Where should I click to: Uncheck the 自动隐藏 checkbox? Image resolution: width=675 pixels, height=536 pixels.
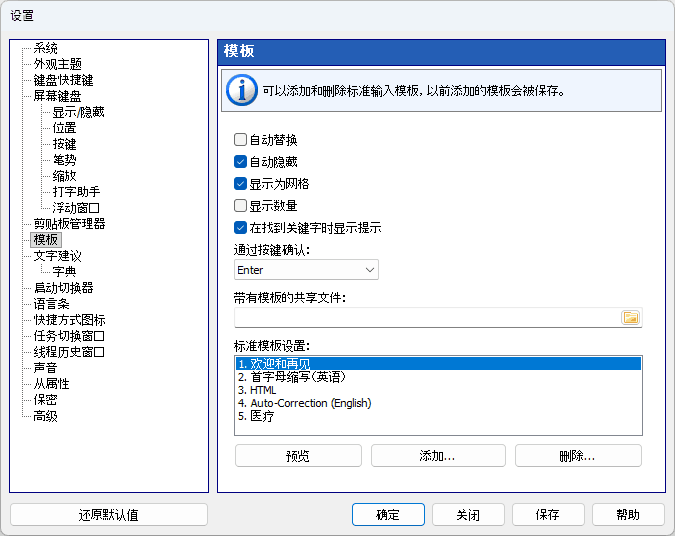point(240,161)
